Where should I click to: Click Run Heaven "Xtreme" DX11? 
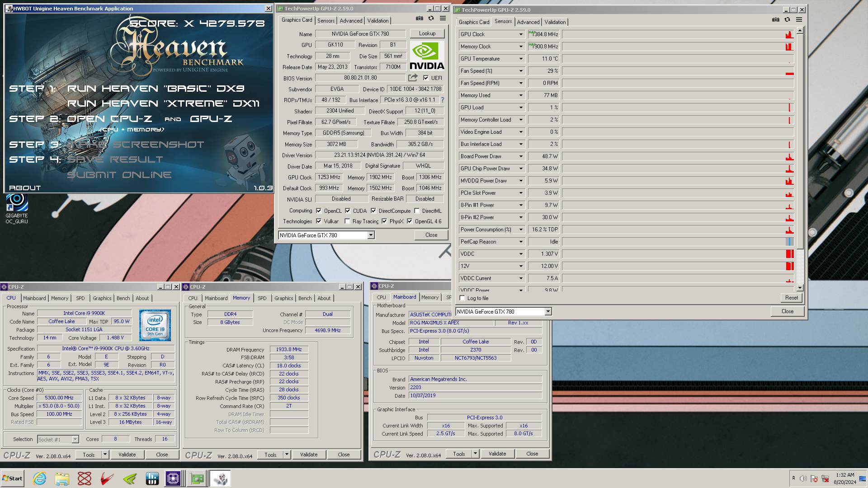pos(163,103)
